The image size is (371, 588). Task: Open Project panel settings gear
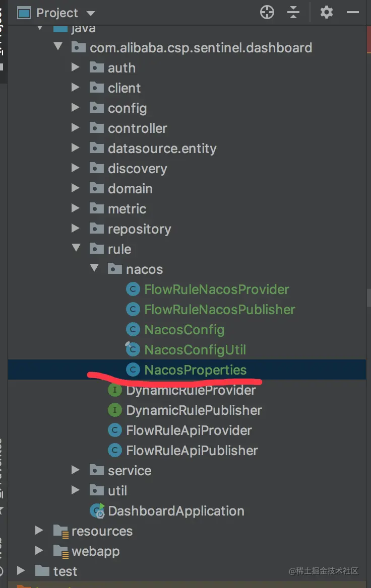click(326, 13)
